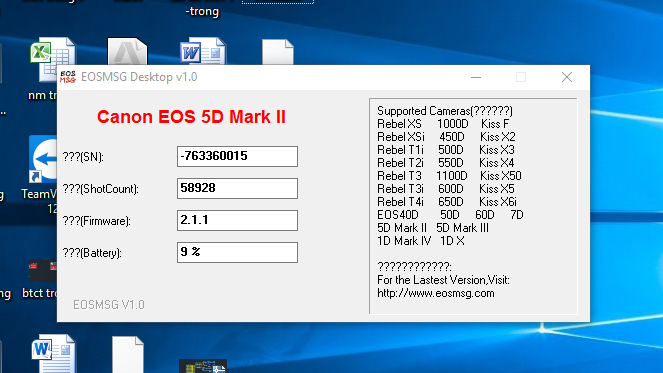Click the Rebel XS 1000D Kiss F row
This screenshot has width=663, height=373.
pos(443,124)
